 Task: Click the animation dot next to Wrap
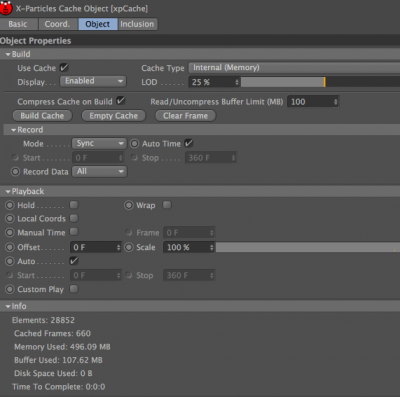[129, 205]
